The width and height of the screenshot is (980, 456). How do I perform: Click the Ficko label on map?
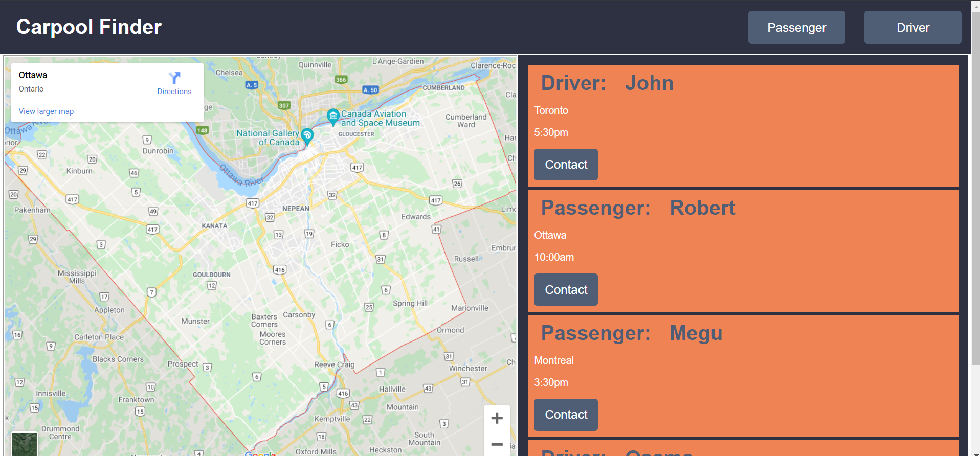pyautogui.click(x=340, y=244)
